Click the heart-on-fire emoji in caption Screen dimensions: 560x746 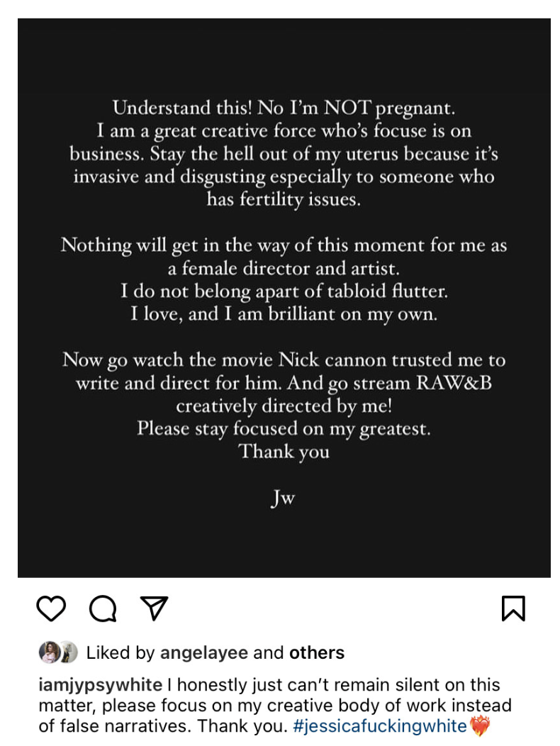pos(480,726)
